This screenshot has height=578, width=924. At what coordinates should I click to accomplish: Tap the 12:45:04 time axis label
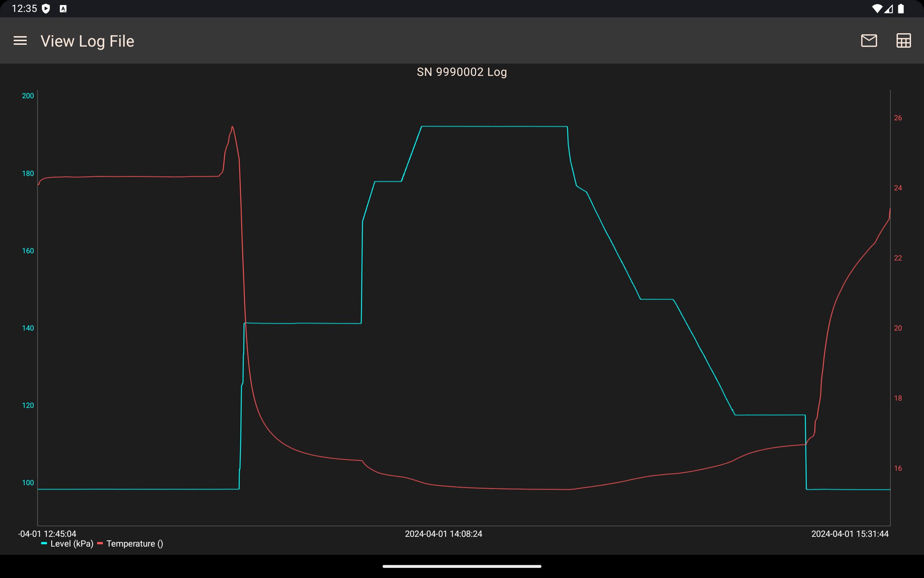[x=47, y=534]
